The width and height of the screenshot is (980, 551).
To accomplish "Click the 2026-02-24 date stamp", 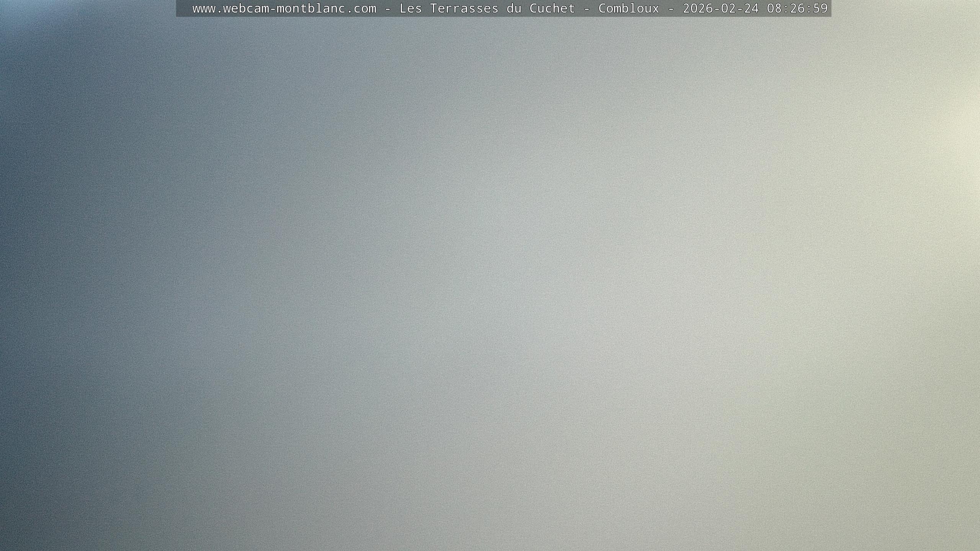I will 720,8.
